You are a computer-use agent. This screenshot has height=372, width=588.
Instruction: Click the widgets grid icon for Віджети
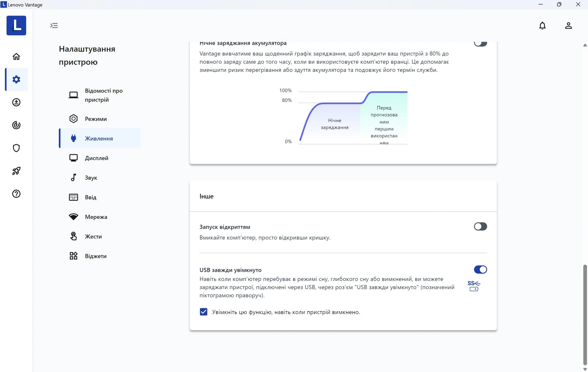(x=73, y=256)
